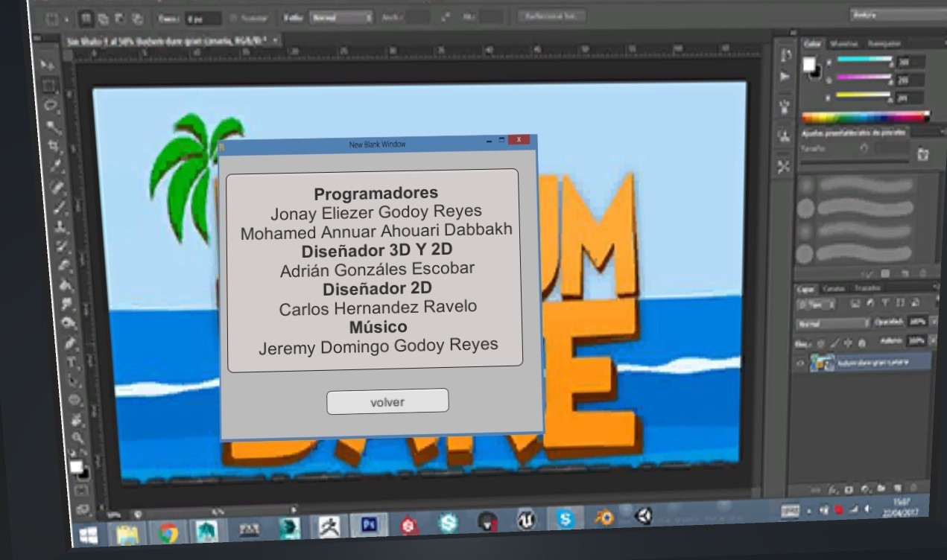The image size is (947, 560).
Task: Choose the intersect with selection mode icon
Action: 137,19
